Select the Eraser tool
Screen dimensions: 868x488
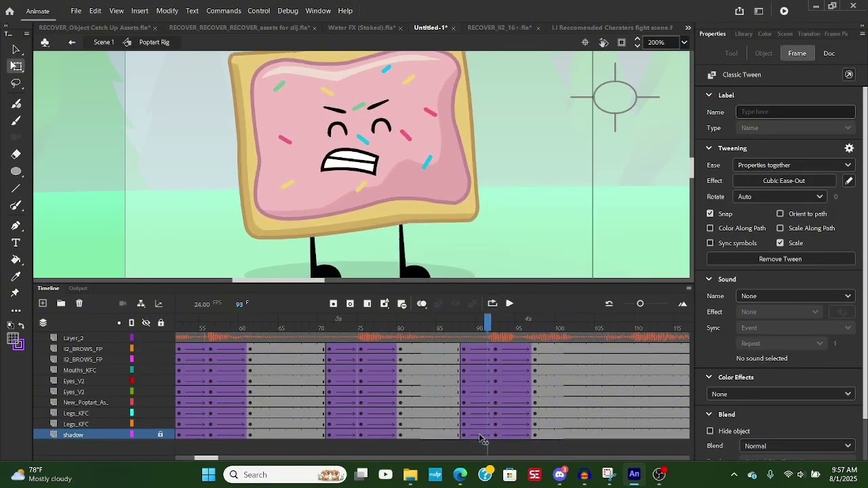[16, 155]
